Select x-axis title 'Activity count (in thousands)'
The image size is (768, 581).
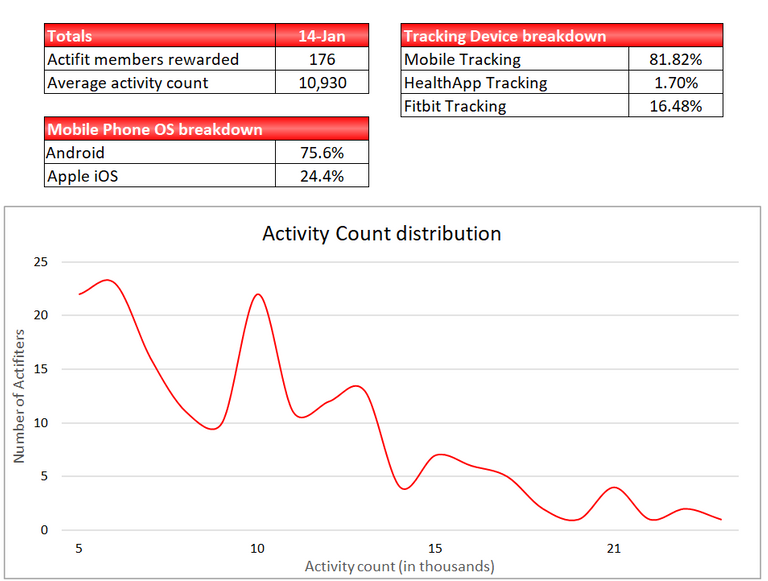400,566
